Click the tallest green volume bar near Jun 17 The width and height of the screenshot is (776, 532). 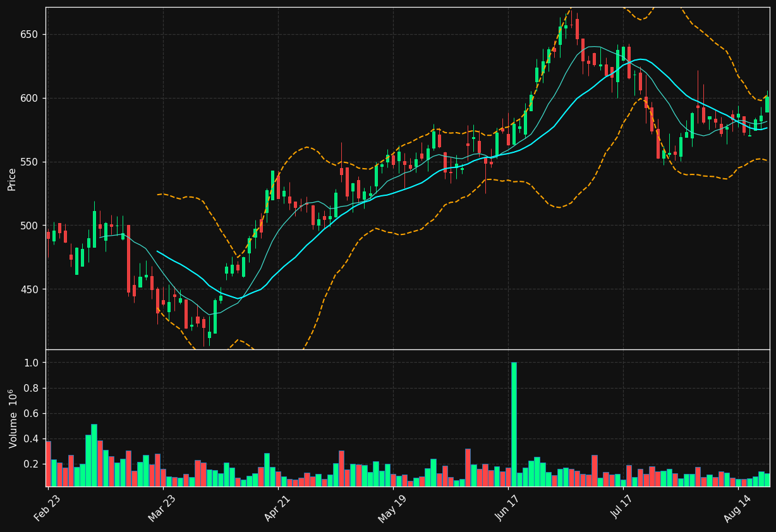[x=514, y=424]
